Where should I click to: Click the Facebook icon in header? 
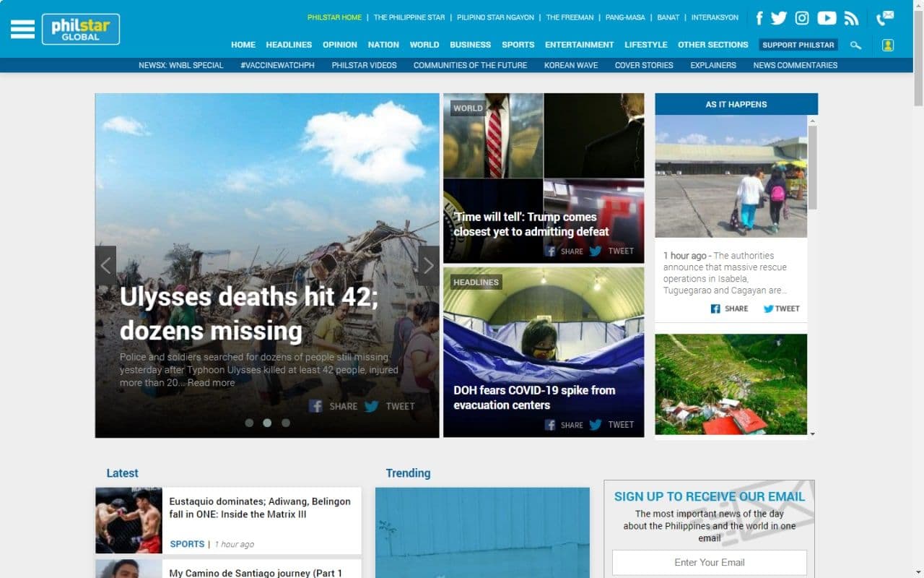pyautogui.click(x=759, y=18)
